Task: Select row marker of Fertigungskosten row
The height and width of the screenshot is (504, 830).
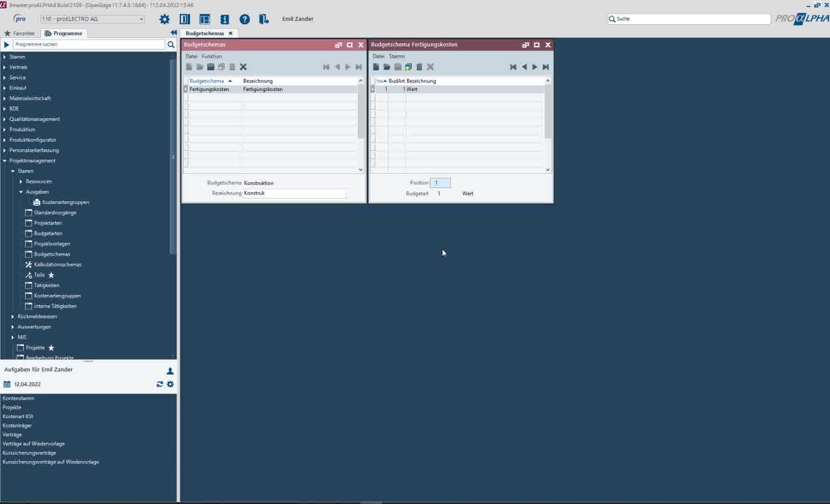Action: tap(186, 89)
